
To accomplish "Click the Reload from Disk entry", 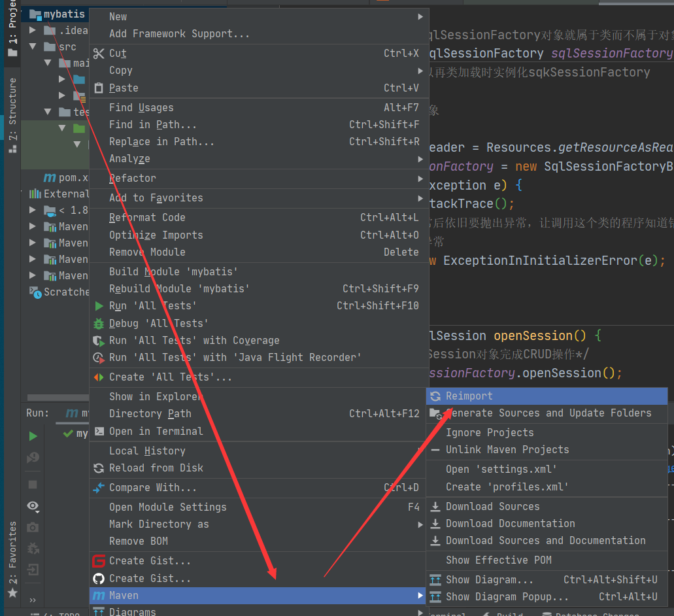I will 156,468.
